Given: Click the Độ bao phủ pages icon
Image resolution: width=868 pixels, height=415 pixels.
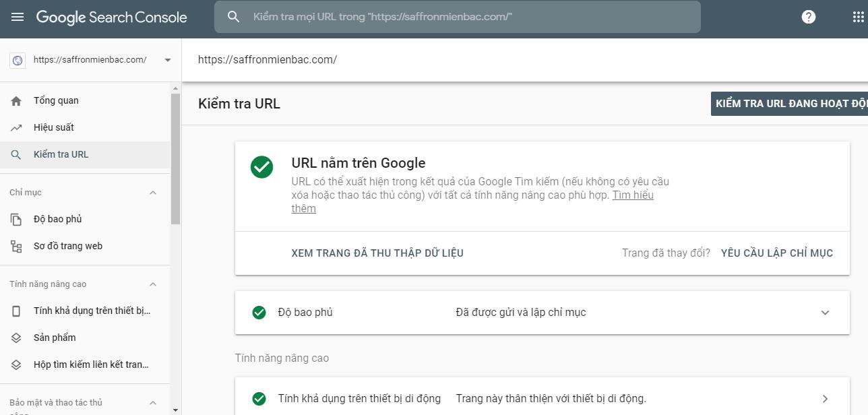Looking at the screenshot, I should click(16, 219).
